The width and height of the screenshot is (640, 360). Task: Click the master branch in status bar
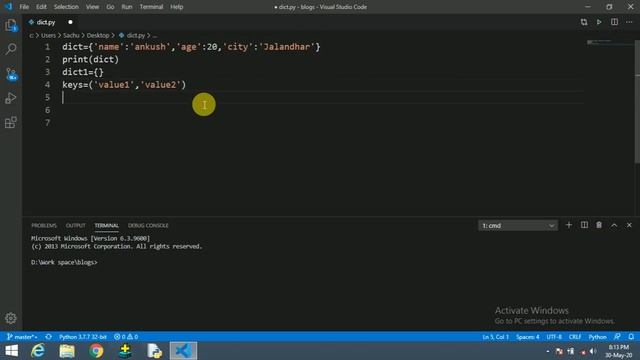click(22, 337)
